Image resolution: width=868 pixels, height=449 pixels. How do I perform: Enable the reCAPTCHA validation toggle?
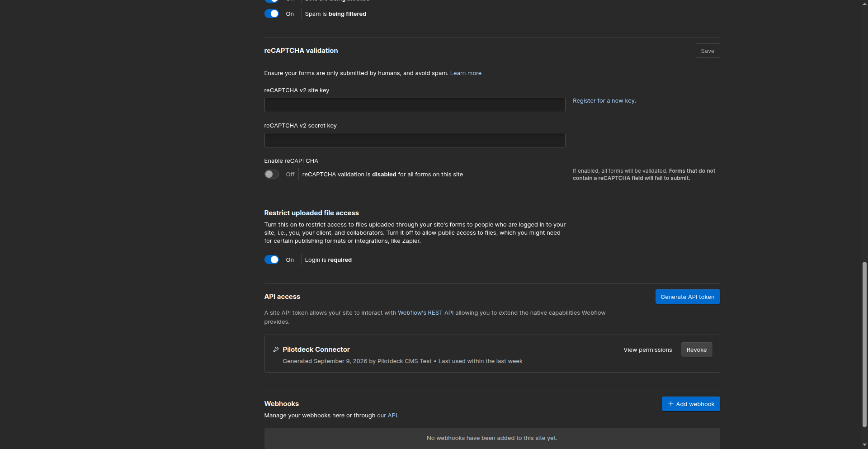(x=271, y=174)
